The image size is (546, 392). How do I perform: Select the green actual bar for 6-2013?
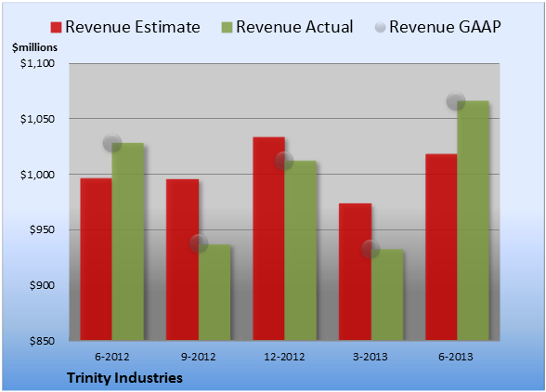click(473, 220)
